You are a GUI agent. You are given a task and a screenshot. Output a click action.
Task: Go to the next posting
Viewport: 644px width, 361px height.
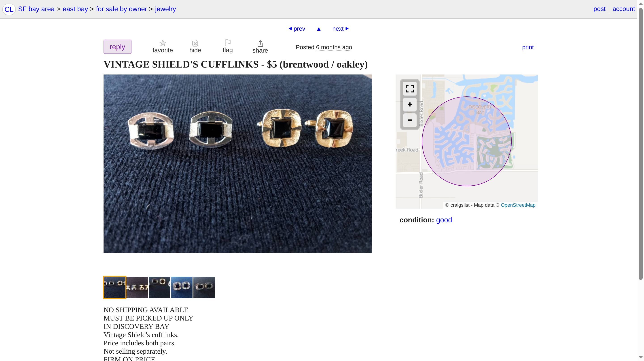click(340, 29)
